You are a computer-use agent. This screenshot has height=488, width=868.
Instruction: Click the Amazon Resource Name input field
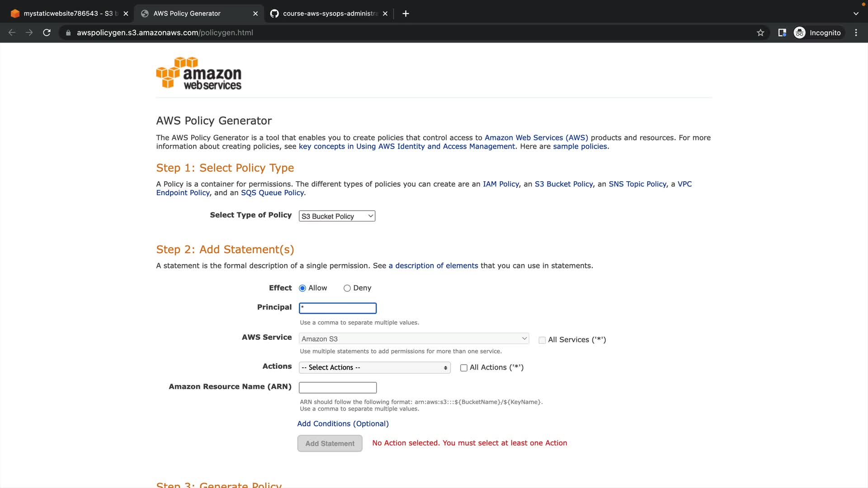[x=337, y=388]
